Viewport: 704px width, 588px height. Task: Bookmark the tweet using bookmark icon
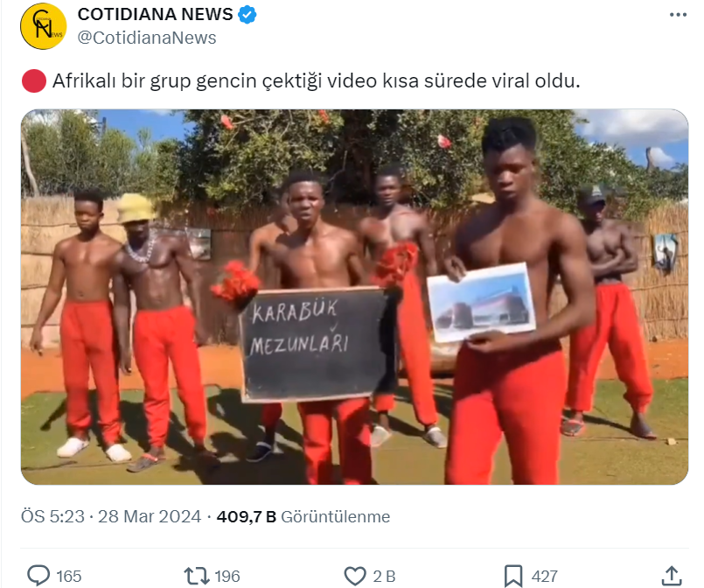pos(513,576)
